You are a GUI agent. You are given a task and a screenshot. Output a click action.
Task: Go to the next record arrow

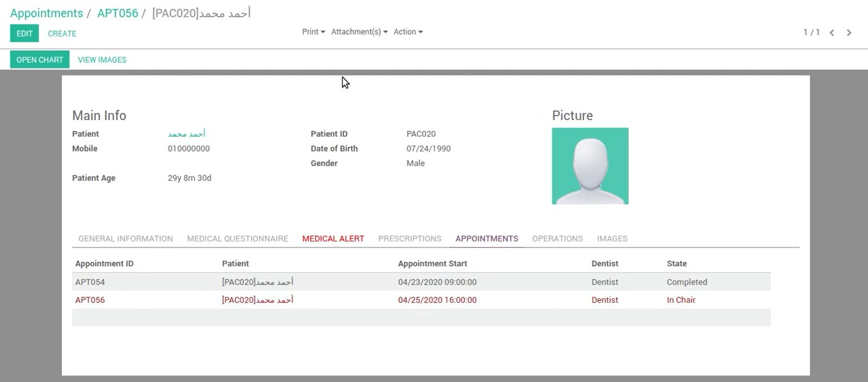coord(849,33)
